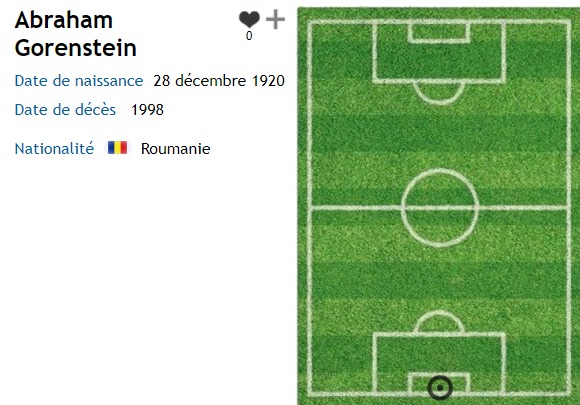Open the Date de naissance link
This screenshot has width=580, height=405.
[x=79, y=81]
